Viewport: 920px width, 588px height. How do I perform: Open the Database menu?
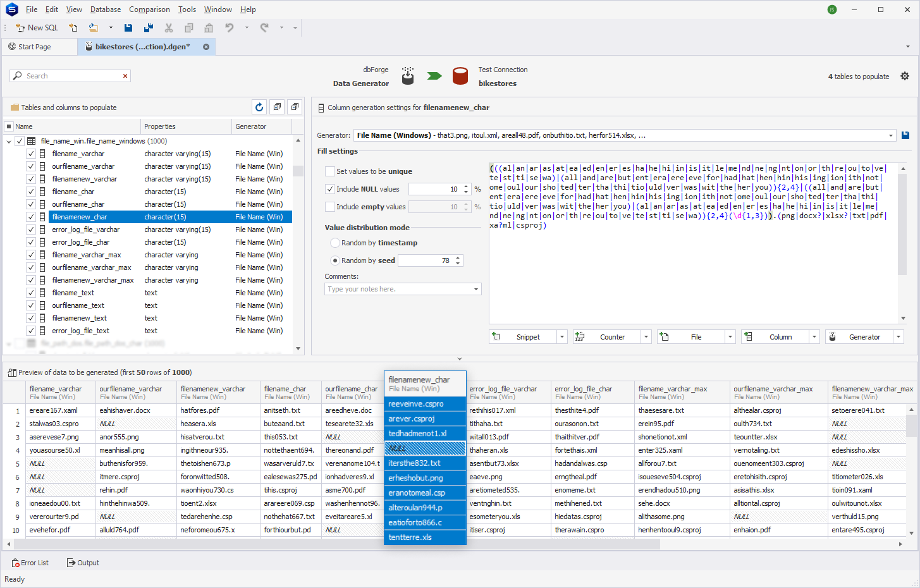click(106, 9)
